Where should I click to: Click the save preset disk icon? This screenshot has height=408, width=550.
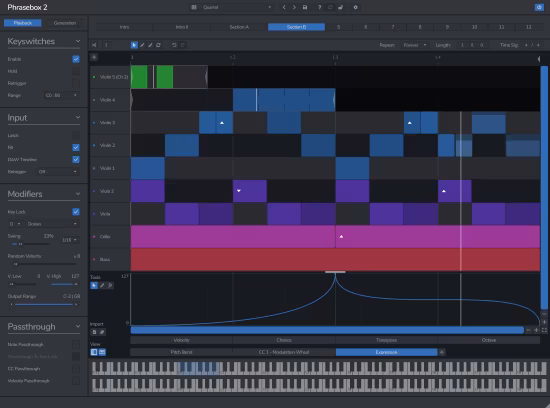(305, 7)
